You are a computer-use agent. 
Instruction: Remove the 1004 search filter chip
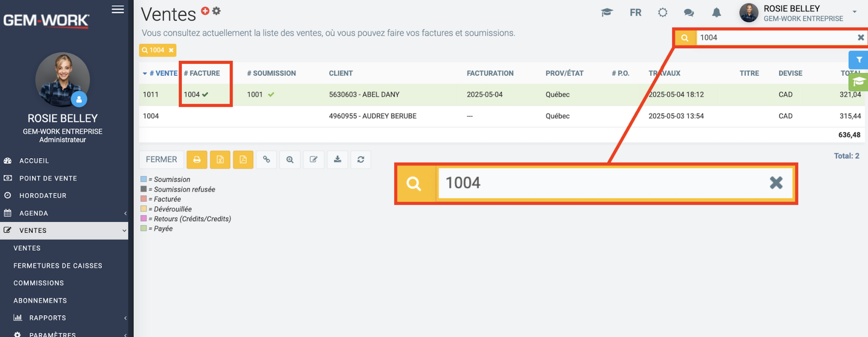171,50
